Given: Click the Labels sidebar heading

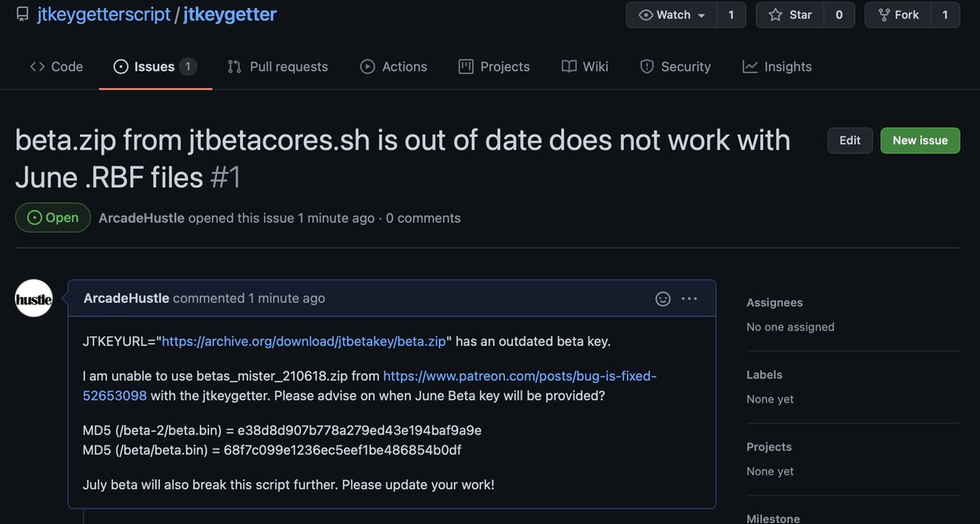Looking at the screenshot, I should coord(764,375).
